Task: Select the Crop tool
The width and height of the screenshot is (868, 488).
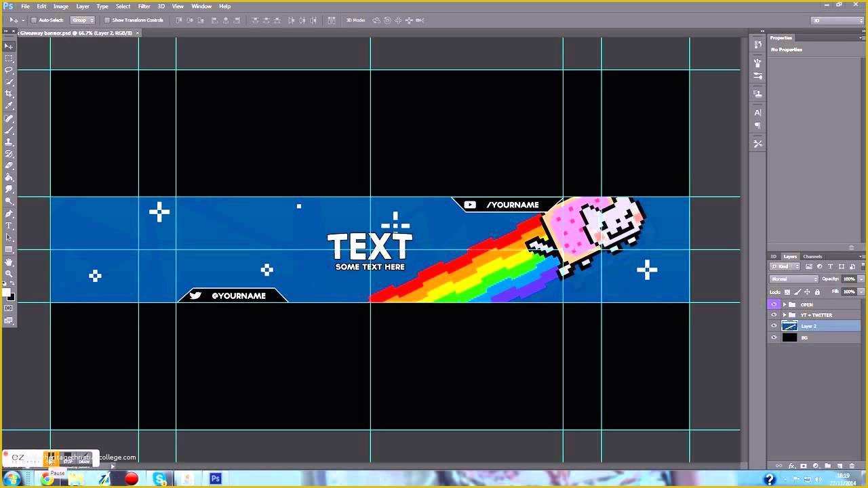Action: click(x=9, y=93)
